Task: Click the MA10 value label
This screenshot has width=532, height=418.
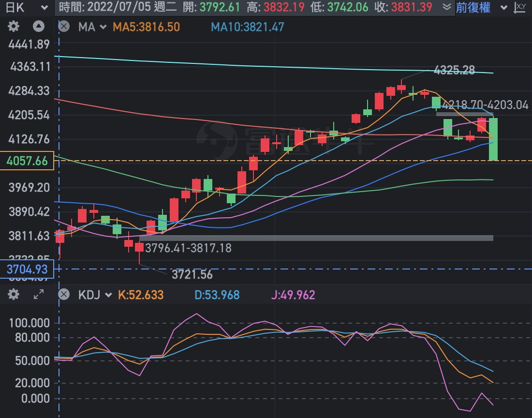Action: tap(247, 27)
